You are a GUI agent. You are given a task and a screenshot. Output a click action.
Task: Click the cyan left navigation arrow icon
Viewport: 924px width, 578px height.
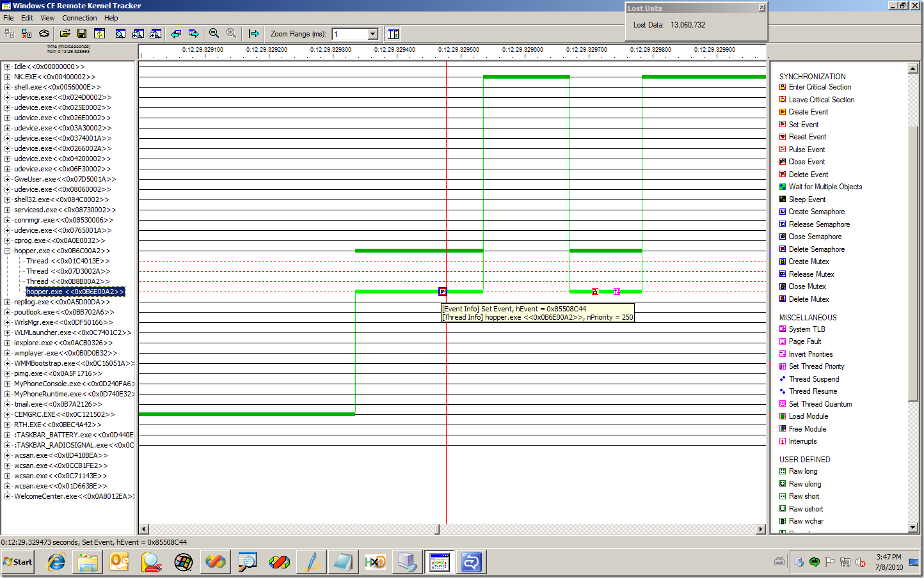[176, 33]
